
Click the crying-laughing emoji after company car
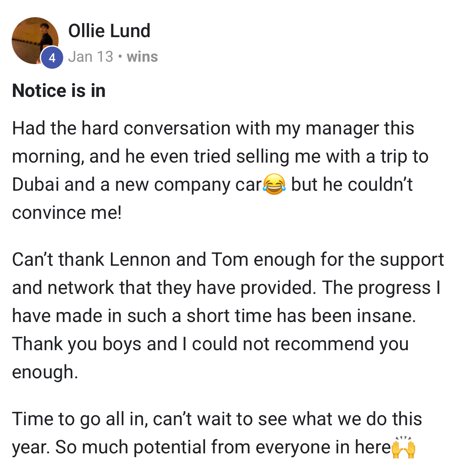[x=274, y=184]
